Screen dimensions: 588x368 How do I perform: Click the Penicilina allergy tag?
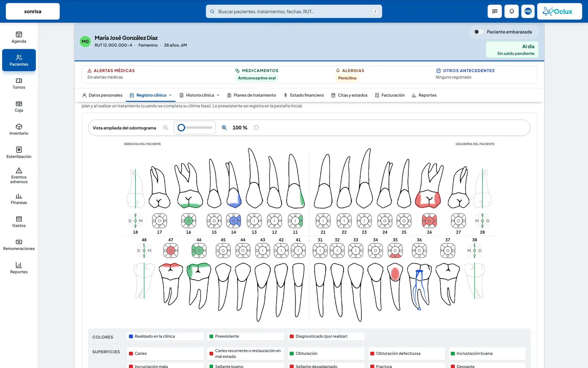click(x=347, y=78)
